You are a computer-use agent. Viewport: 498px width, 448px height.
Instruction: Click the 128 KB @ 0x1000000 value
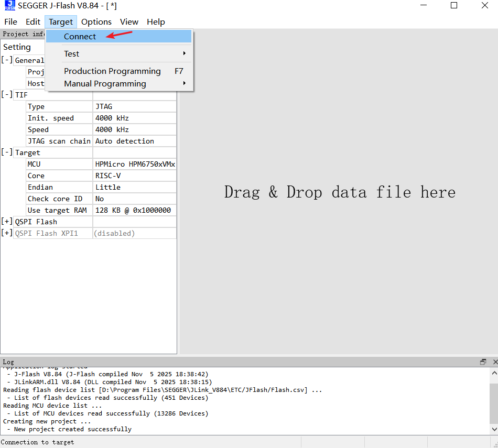click(x=135, y=211)
